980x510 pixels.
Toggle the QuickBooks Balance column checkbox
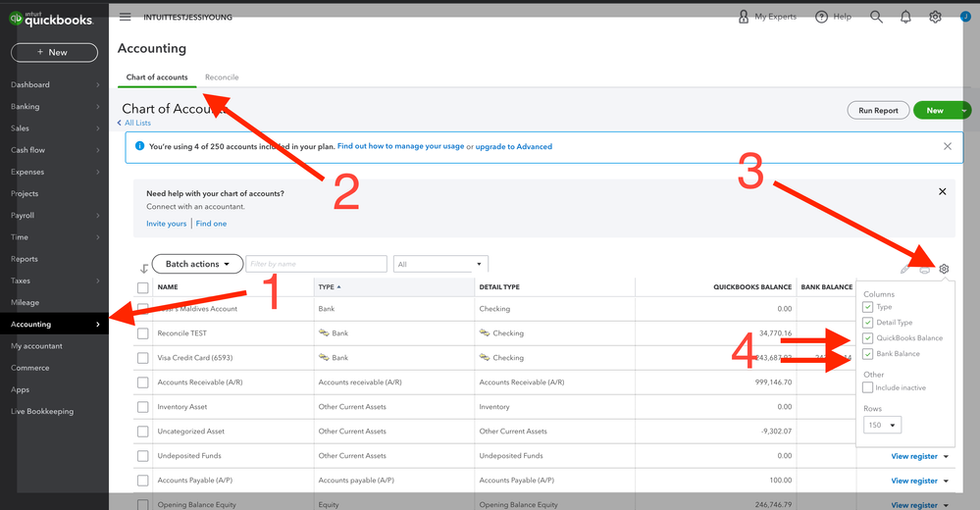(867, 338)
